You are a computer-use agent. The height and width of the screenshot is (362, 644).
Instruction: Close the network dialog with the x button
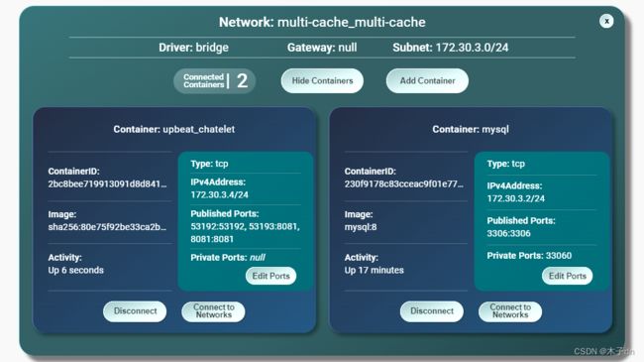click(606, 21)
